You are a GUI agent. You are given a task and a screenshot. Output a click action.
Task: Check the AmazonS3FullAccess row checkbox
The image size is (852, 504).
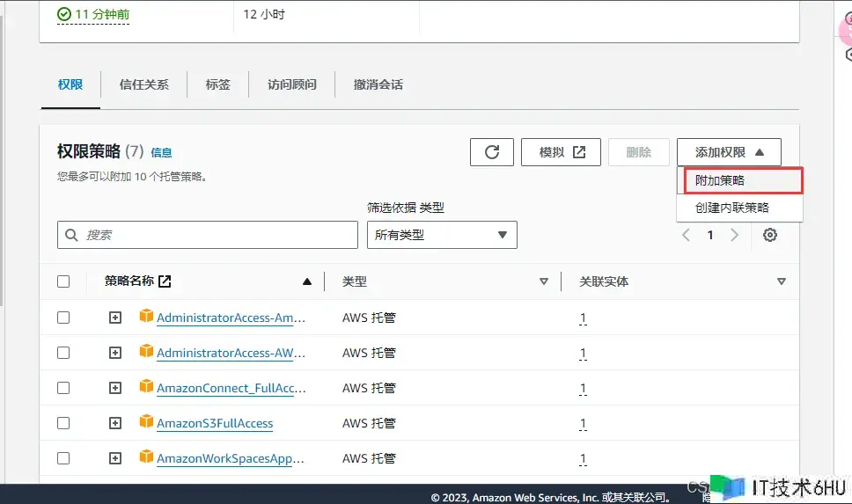pos(63,423)
